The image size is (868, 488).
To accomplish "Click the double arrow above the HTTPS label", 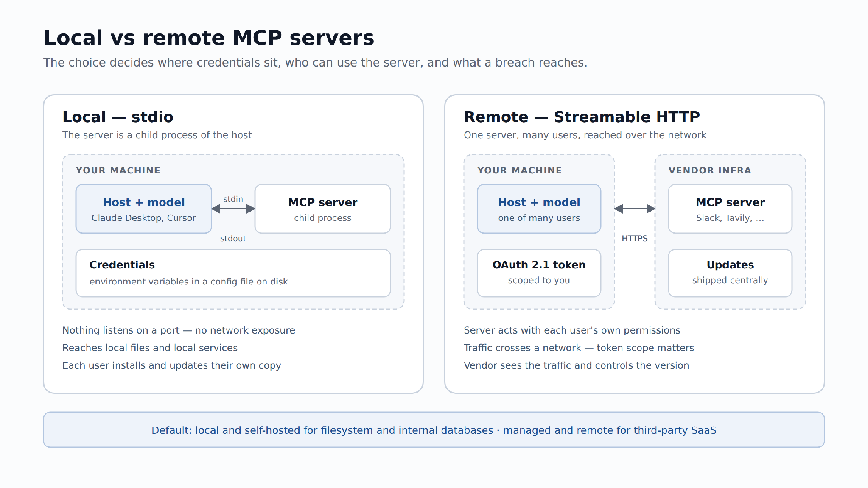I will click(635, 209).
